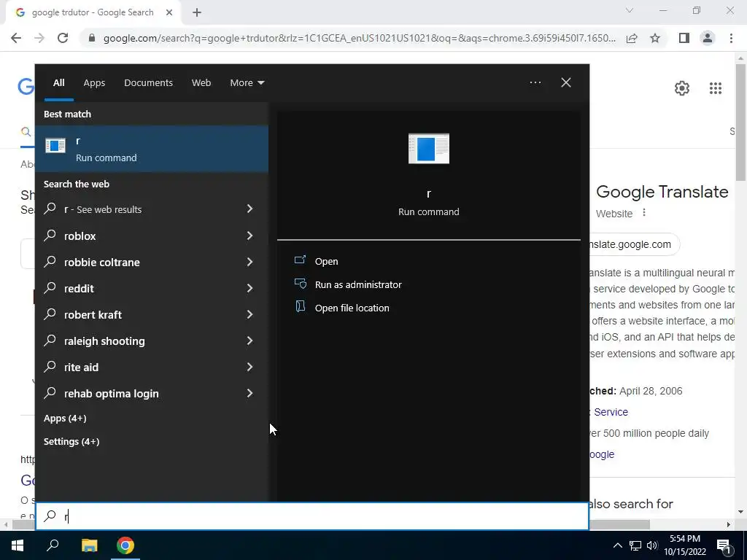Click the Service link in Google panel
Screen dimensions: 747x560
(x=611, y=412)
